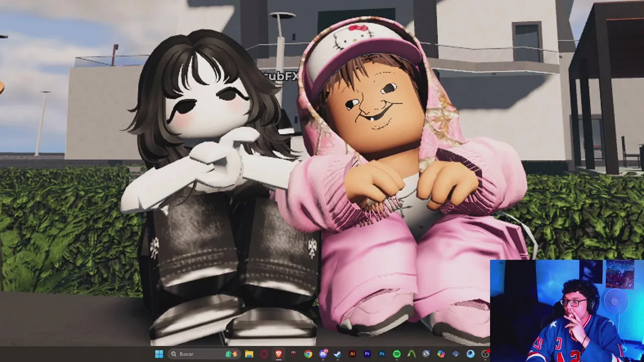Open the colorful Copilot icon in taskbar

point(441,354)
